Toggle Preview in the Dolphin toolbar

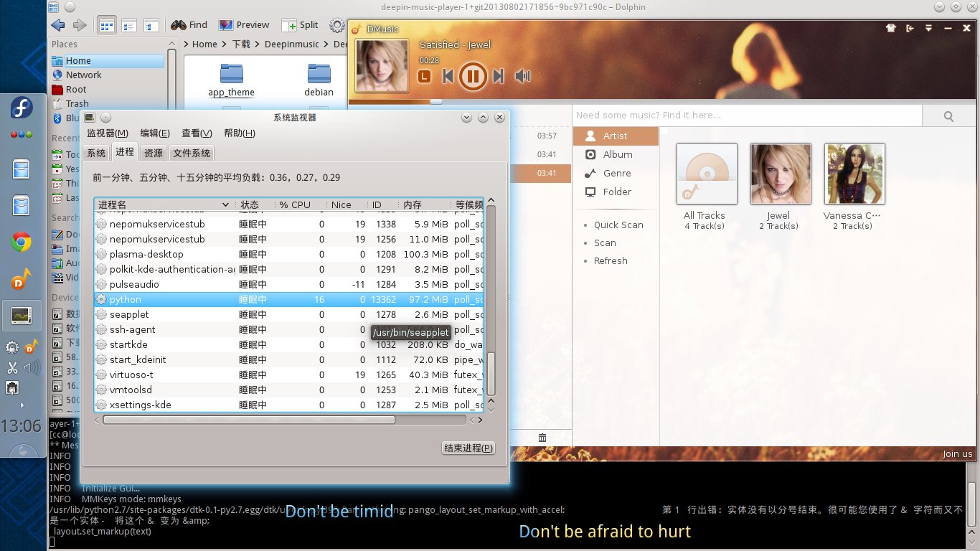tap(245, 24)
